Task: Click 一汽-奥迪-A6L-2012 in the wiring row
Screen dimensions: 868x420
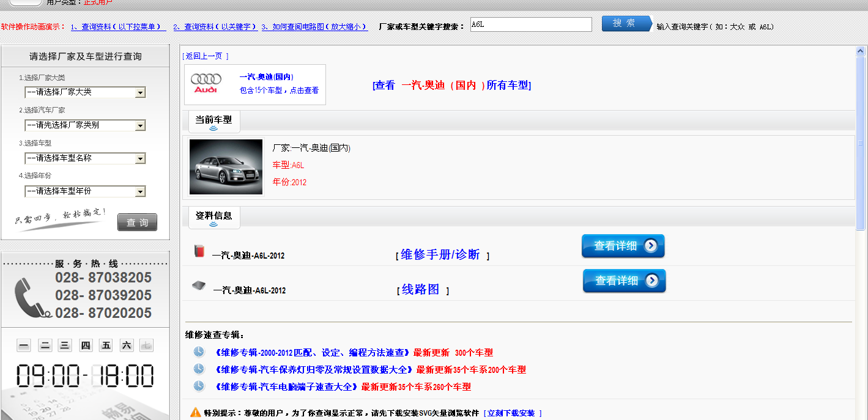Action: point(250,290)
